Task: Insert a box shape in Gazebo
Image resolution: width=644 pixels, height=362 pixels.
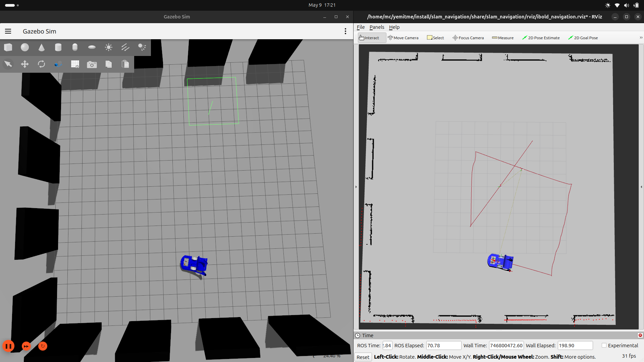Action: point(8,47)
